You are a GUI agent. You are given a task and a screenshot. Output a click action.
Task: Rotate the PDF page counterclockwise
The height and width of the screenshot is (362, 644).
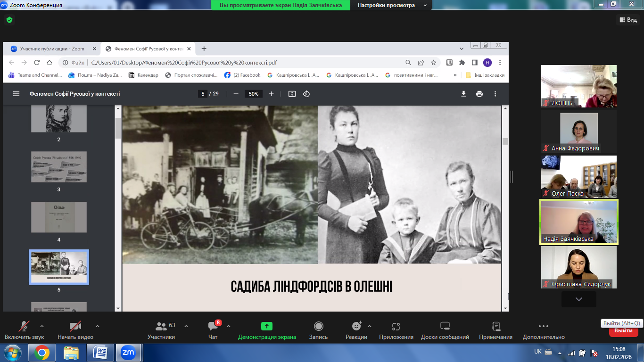point(306,94)
